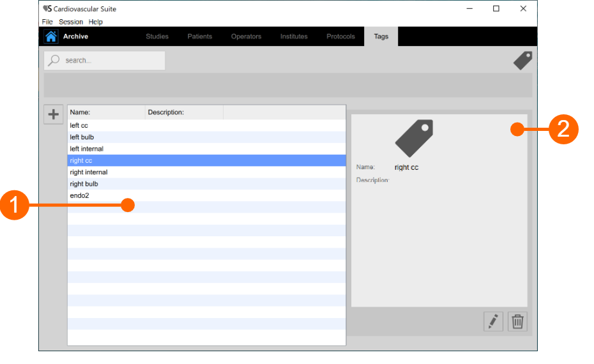Screen dimensions: 594x364
Task: Click the pencil edit tag icon
Action: pos(493,322)
